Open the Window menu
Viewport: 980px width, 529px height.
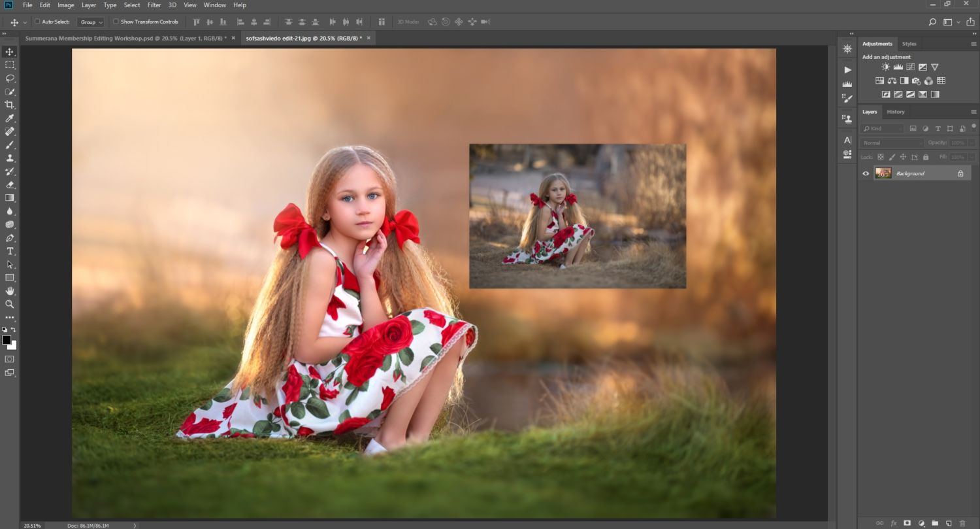click(215, 5)
